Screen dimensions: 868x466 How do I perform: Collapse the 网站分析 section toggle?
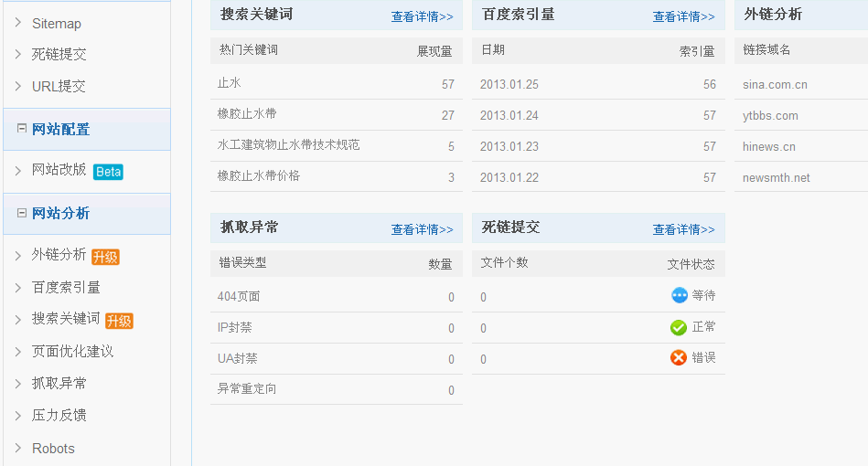tap(22, 213)
